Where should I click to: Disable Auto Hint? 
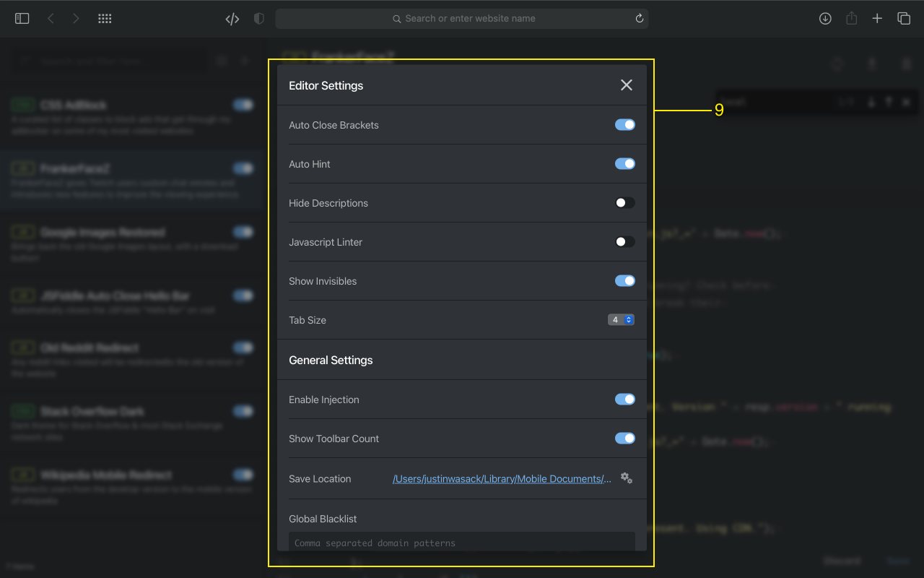[x=624, y=163]
